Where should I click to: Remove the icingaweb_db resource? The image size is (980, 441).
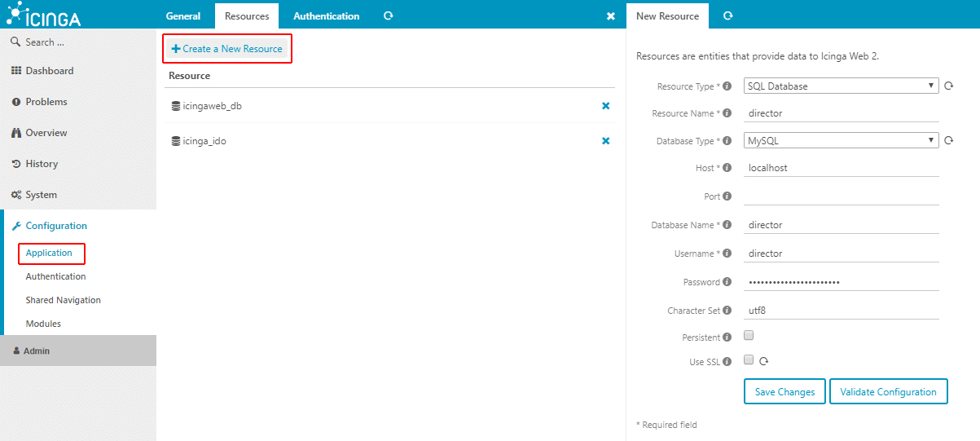pos(605,106)
